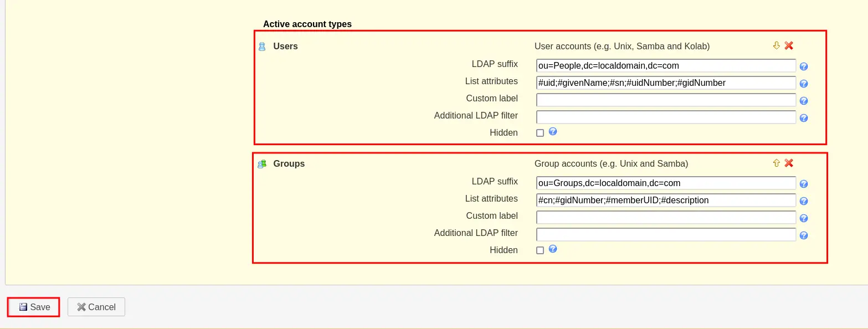868x329 pixels.
Task: Open help for Groups Hidden option
Action: (552, 249)
